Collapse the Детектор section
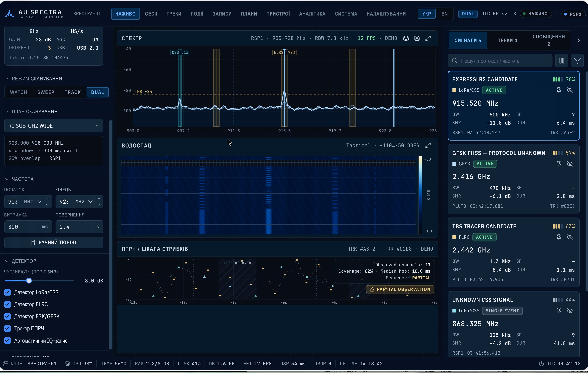The height and width of the screenshot is (373, 588). (7, 261)
